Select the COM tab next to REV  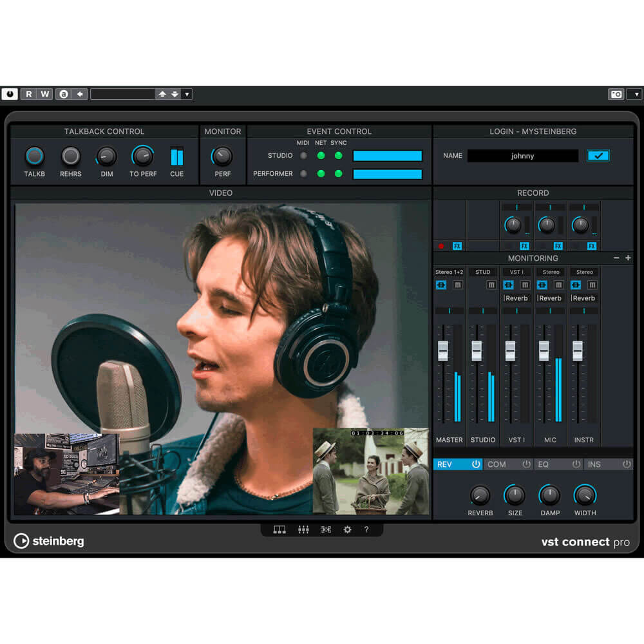point(497,464)
